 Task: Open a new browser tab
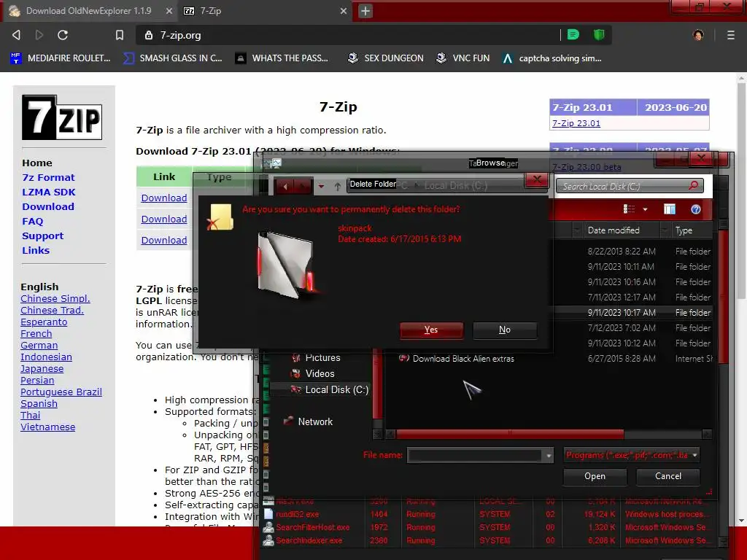(x=365, y=11)
